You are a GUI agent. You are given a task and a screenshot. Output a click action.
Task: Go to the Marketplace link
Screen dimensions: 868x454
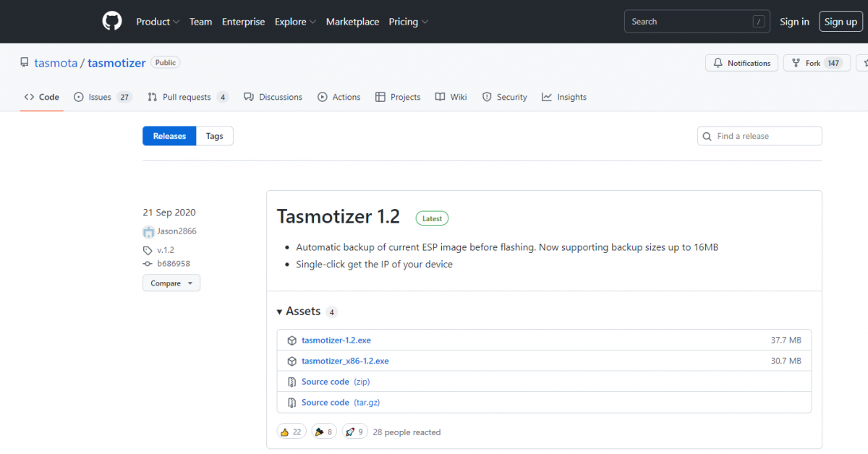[x=352, y=22]
